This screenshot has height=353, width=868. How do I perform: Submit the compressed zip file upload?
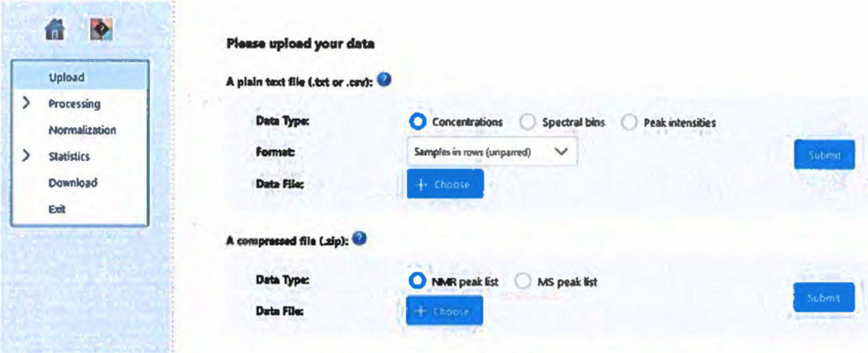pyautogui.click(x=823, y=298)
